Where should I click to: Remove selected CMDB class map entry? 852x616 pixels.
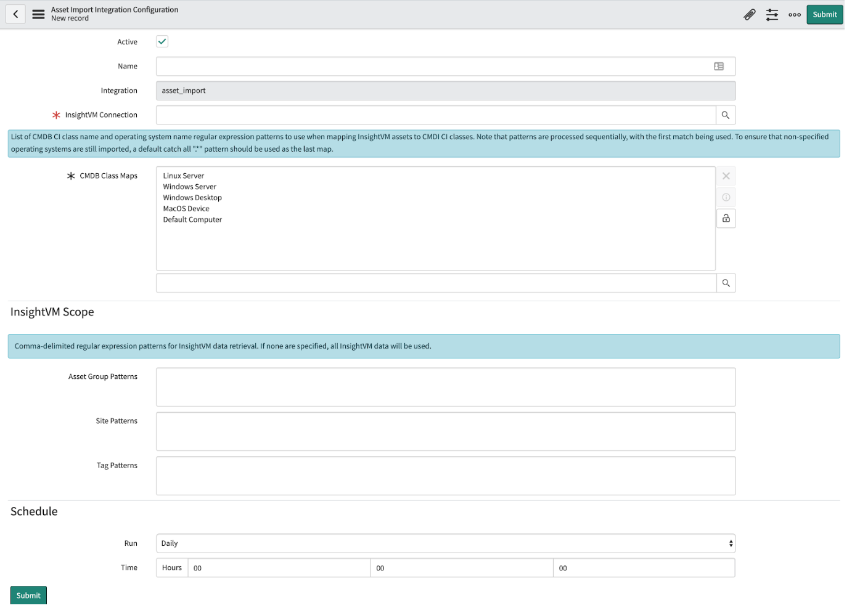coord(726,176)
